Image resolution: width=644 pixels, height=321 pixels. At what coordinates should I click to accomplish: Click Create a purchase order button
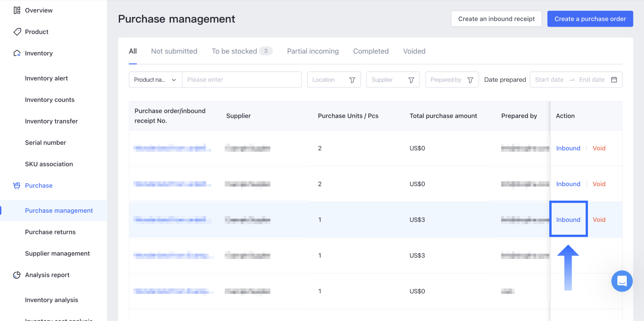[590, 19]
